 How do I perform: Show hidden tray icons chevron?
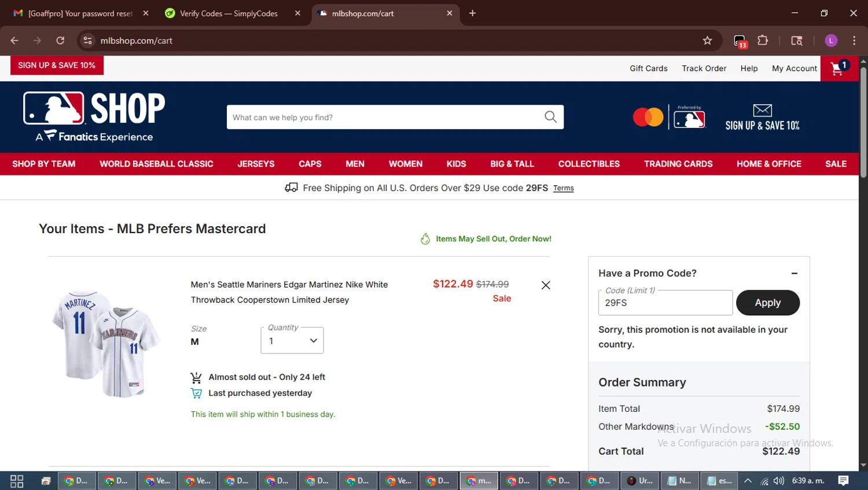tap(748, 481)
